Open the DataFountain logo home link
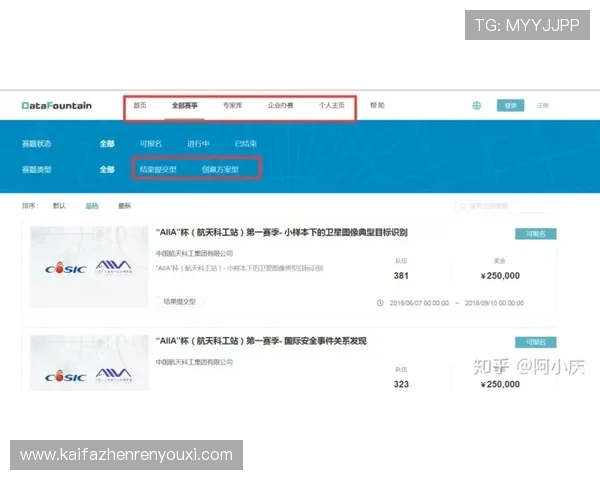This screenshot has height=480, width=600. (57, 105)
